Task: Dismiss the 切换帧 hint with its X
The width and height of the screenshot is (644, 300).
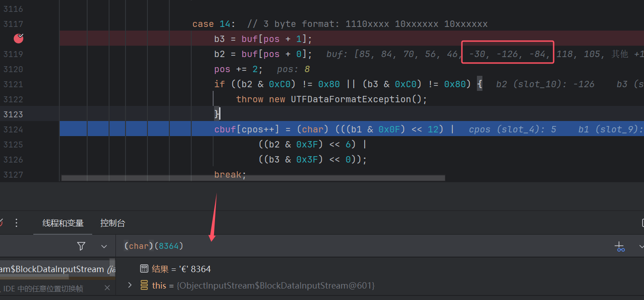Action: tap(107, 288)
